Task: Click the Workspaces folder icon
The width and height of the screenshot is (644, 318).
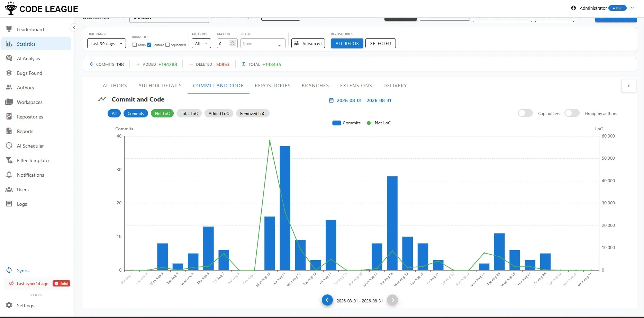Action: pyautogui.click(x=9, y=102)
